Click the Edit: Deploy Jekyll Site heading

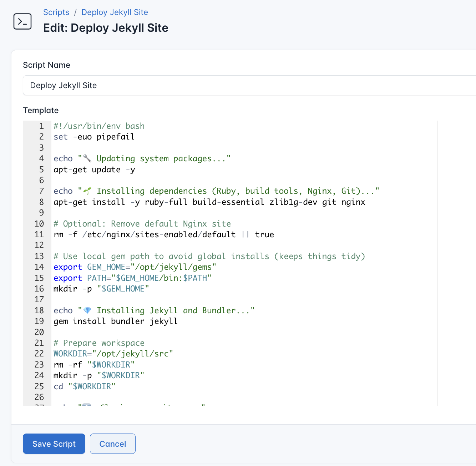[105, 28]
